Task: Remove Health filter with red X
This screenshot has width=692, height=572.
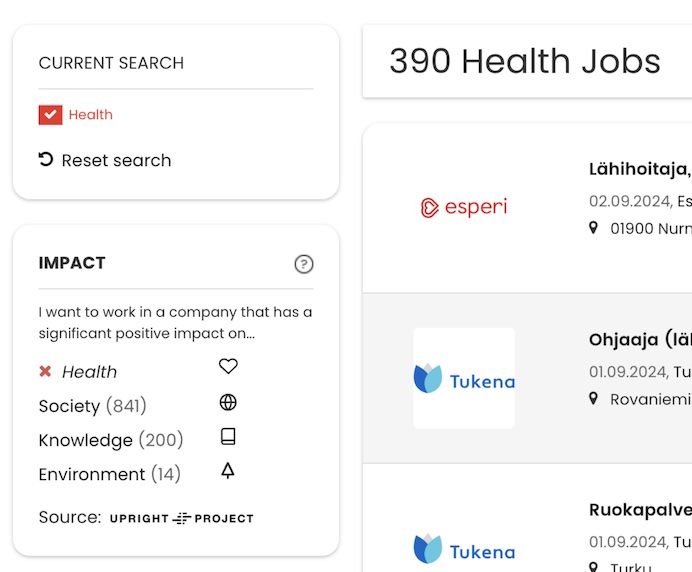Action: [x=45, y=372]
